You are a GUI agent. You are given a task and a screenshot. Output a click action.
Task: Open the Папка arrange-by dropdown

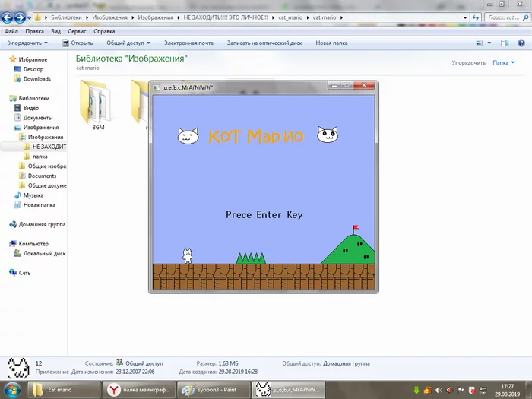[503, 62]
